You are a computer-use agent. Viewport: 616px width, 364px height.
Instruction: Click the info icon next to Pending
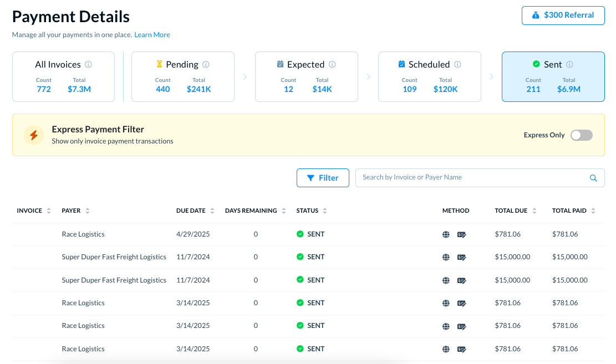[206, 65]
